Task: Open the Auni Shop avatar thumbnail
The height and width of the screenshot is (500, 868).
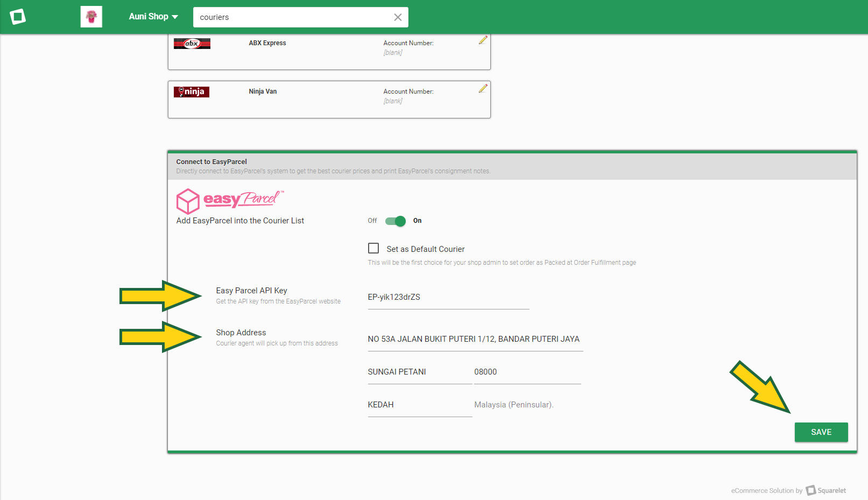Action: click(x=91, y=17)
